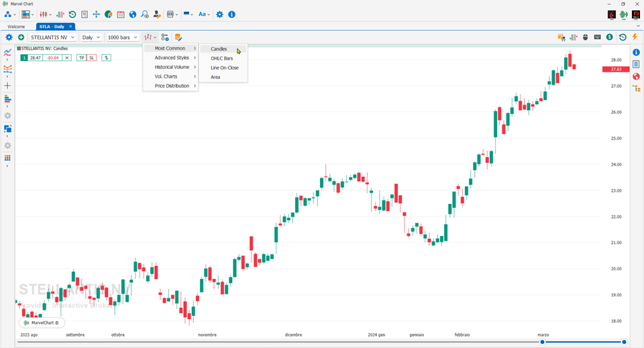Select the multi-line channels tool in left sidebar

tap(7, 69)
